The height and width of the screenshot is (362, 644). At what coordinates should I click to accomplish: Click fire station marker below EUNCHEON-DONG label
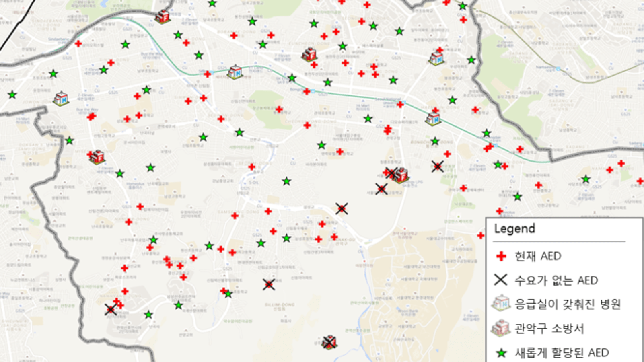[309, 55]
